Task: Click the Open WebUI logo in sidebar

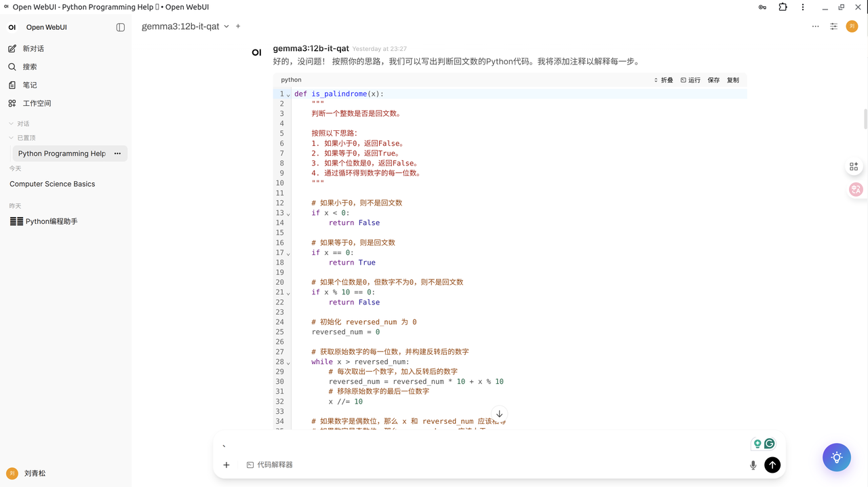Action: click(12, 27)
